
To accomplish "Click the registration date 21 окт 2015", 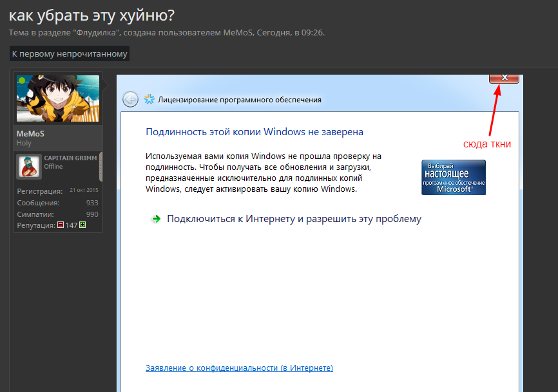I will [84, 190].
